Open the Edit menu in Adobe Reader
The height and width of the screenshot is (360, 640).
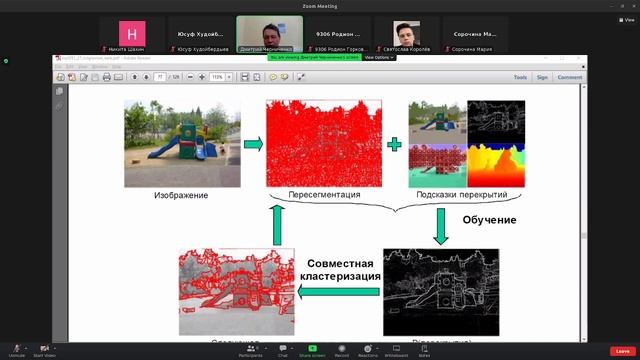[70, 67]
